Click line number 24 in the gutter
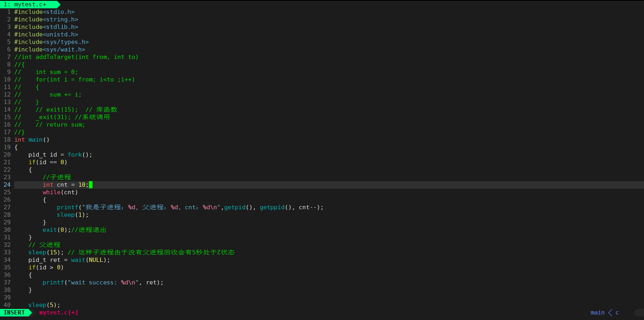 coord(7,185)
